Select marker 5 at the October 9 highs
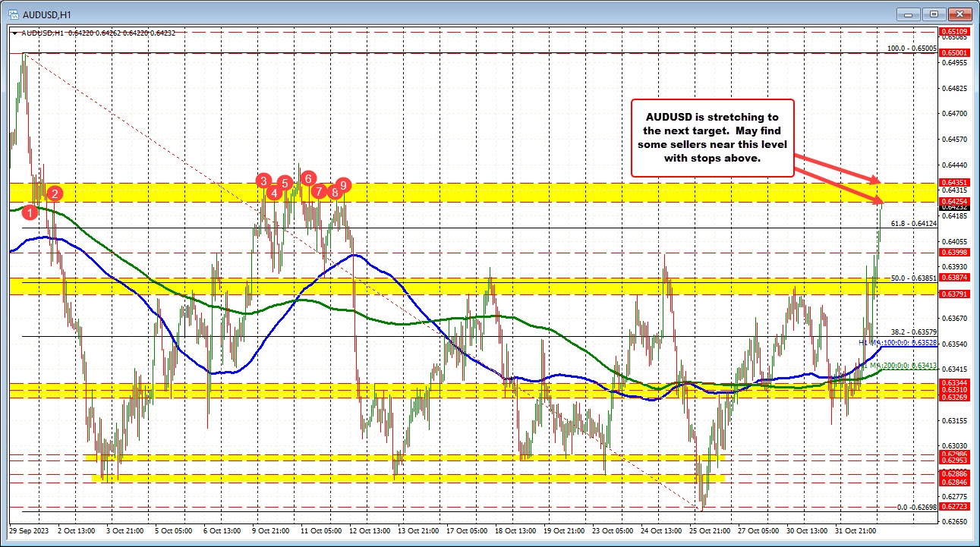Viewport: 980px width, 547px height. (x=285, y=182)
